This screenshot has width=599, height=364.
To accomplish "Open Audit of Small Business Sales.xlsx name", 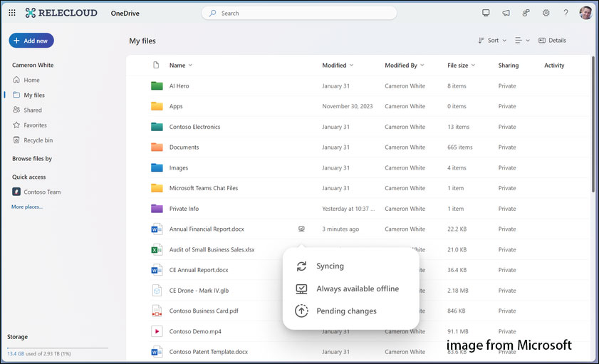I will 212,250.
